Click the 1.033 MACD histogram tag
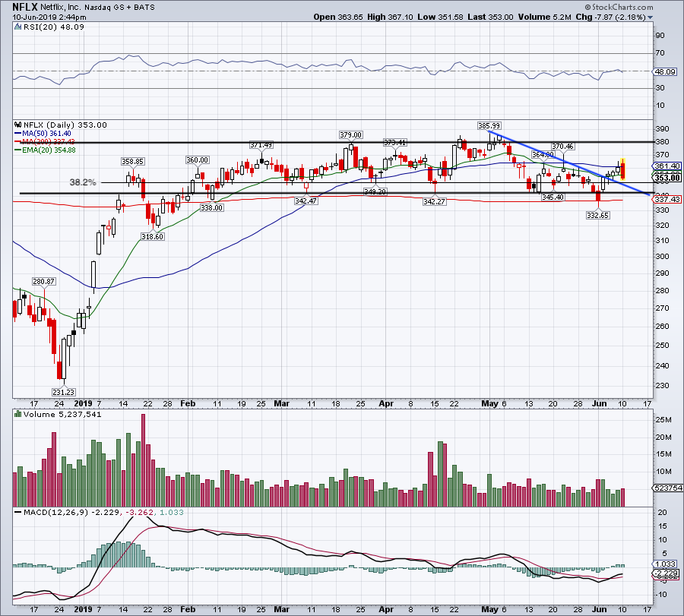This screenshot has width=684, height=616. point(666,564)
